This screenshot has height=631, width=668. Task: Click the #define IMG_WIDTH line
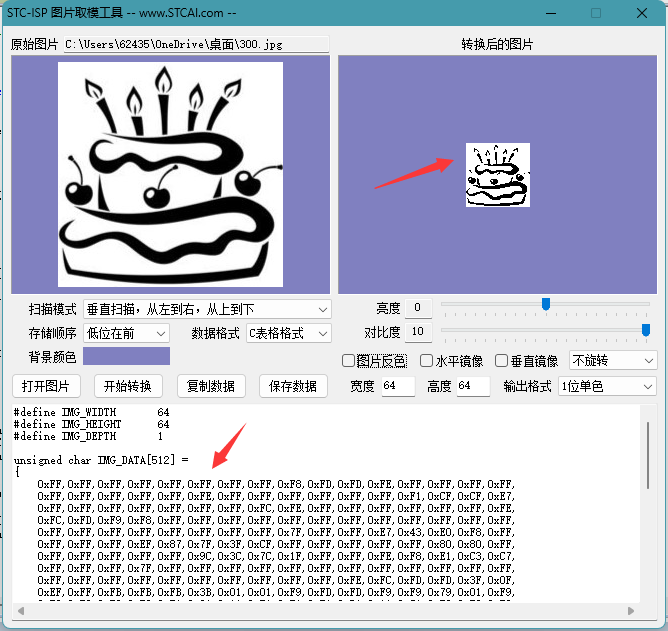(x=91, y=412)
